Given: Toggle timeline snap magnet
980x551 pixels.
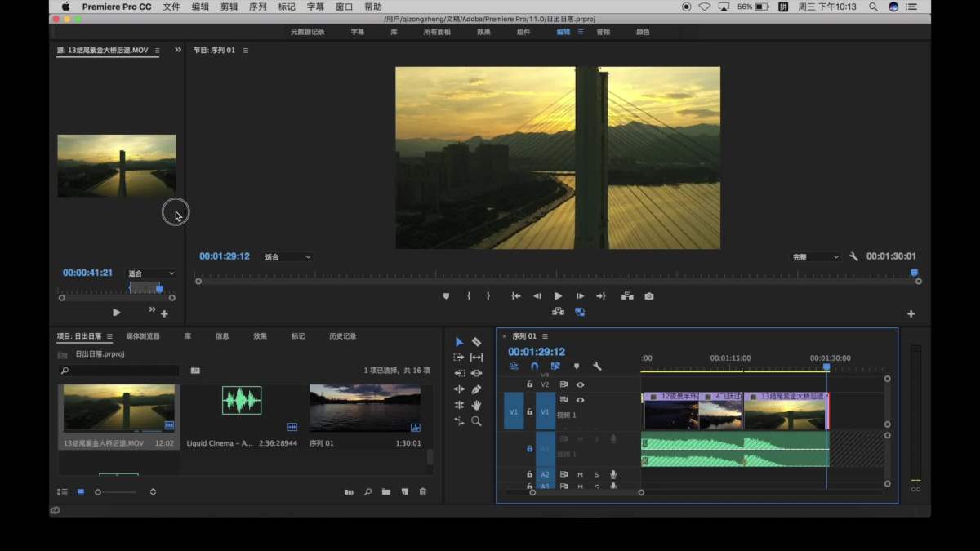Looking at the screenshot, I should pyautogui.click(x=535, y=367).
